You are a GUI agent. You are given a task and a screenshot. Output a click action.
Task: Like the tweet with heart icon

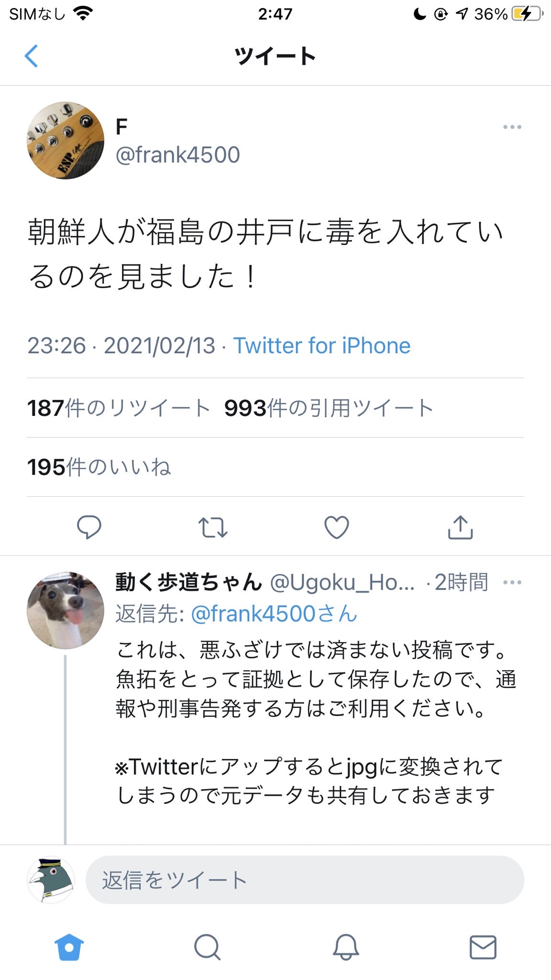point(337,527)
